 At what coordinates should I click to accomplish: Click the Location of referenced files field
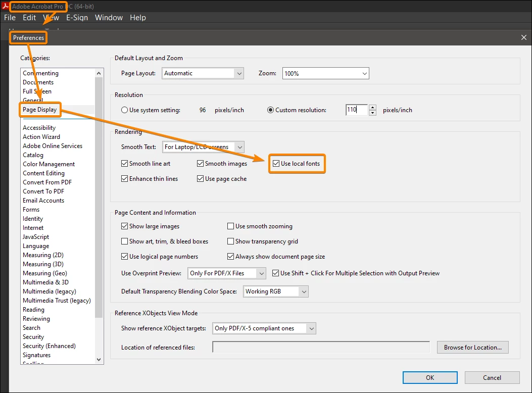tap(321, 347)
